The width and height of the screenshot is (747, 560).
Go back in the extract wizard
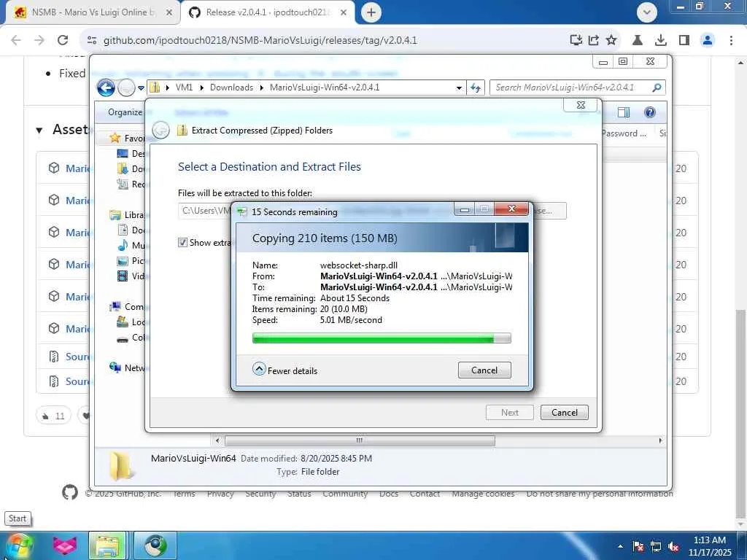click(x=161, y=130)
